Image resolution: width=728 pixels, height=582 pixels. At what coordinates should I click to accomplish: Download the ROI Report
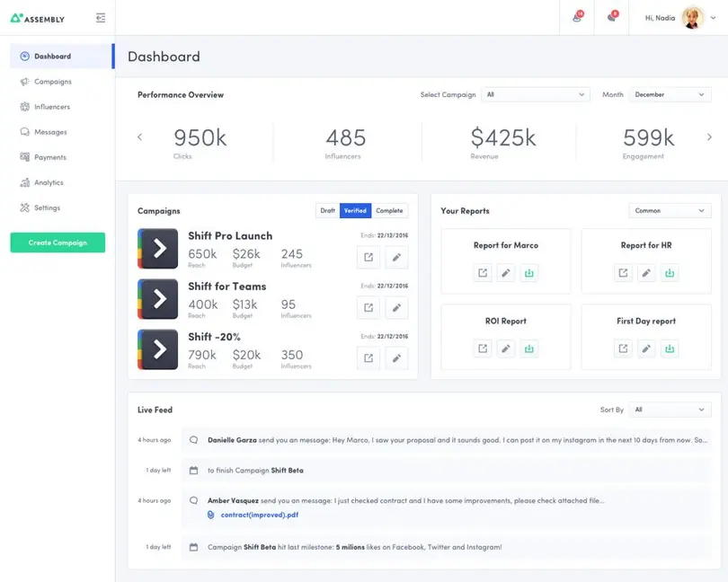click(x=528, y=347)
